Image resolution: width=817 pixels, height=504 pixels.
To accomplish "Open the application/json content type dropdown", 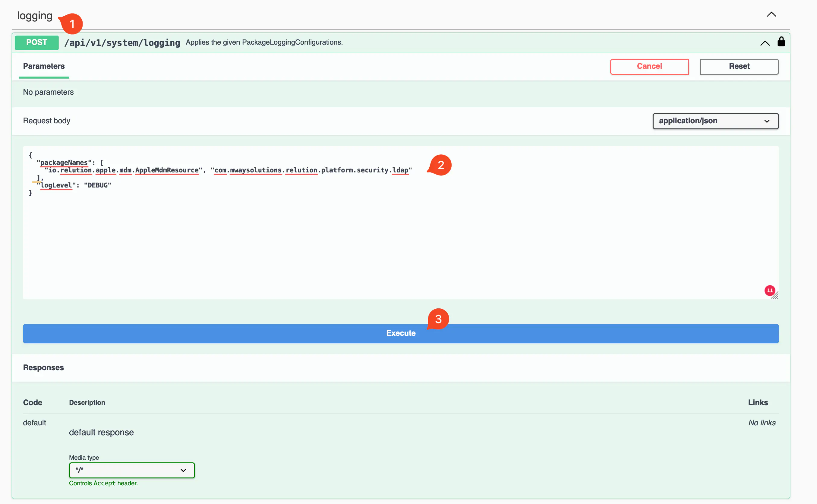I will pos(715,121).
